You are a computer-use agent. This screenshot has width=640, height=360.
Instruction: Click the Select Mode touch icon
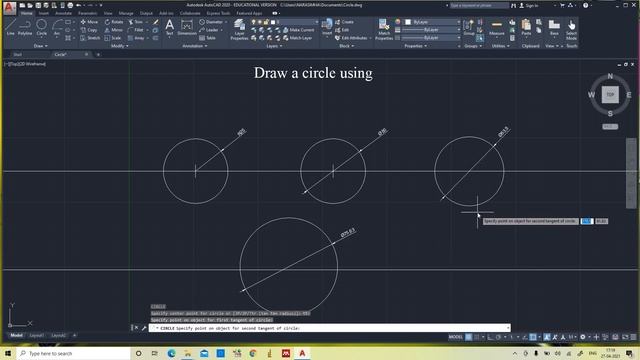pos(571,29)
